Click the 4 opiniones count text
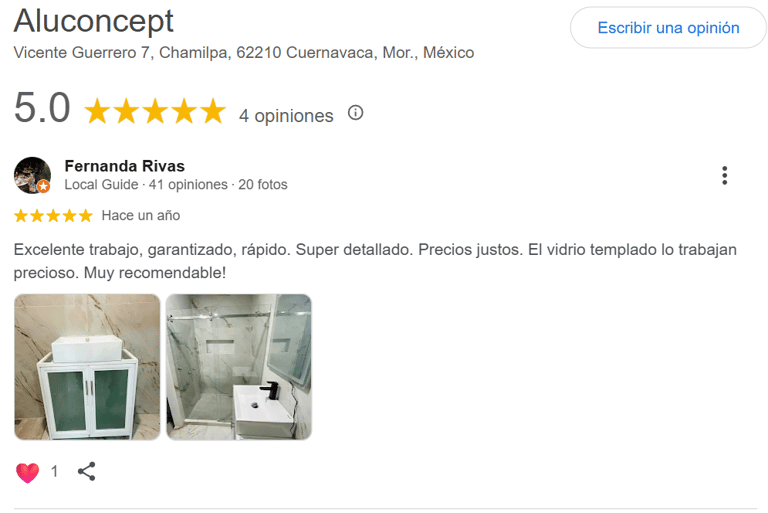Screen dimensions: 768x513 click(286, 116)
